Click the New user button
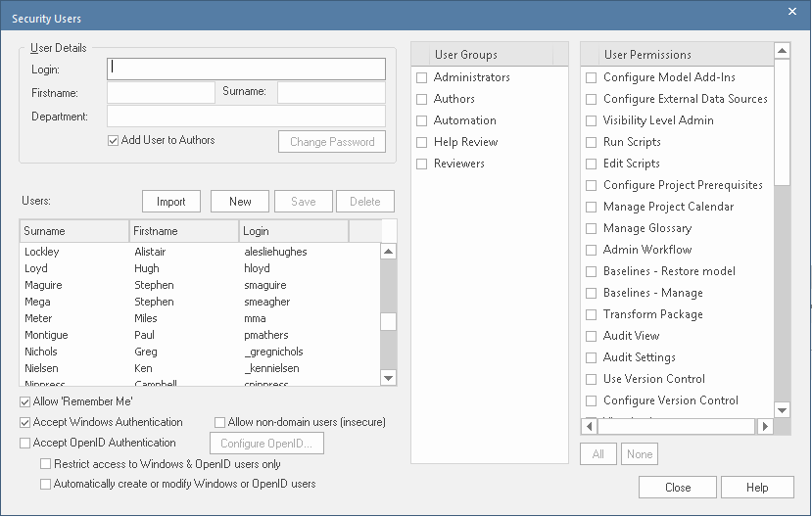This screenshot has height=517, width=812. point(240,202)
